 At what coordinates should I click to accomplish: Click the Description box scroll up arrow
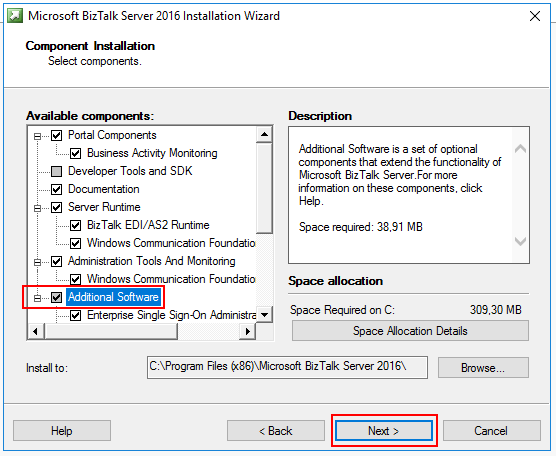click(x=520, y=149)
